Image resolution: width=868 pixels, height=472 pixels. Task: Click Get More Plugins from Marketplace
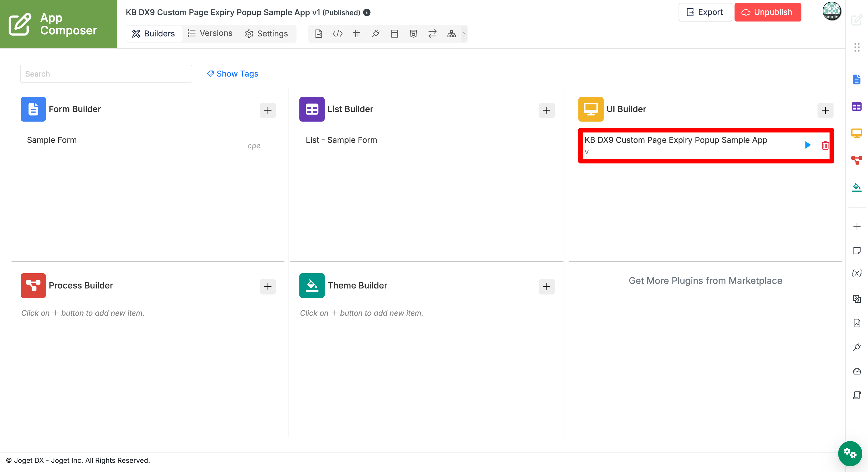705,281
